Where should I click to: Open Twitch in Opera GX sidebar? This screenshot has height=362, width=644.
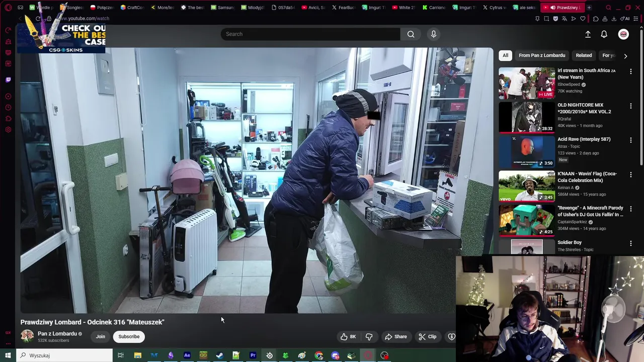(8, 80)
